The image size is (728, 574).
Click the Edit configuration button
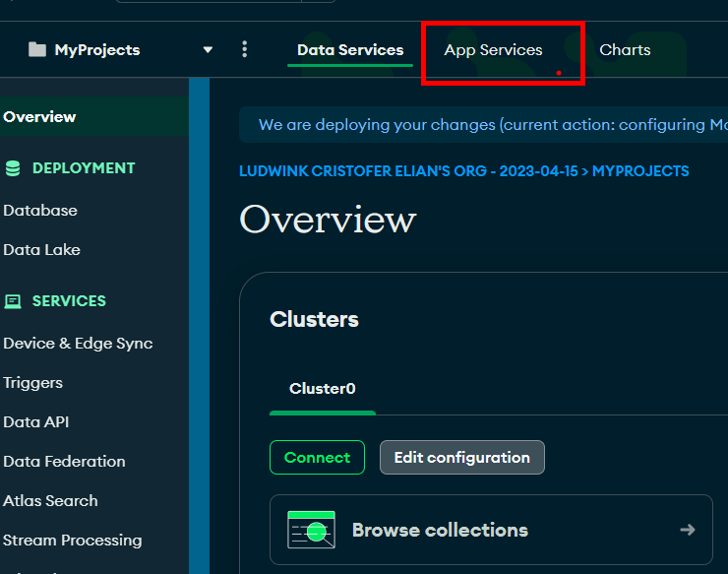(462, 458)
